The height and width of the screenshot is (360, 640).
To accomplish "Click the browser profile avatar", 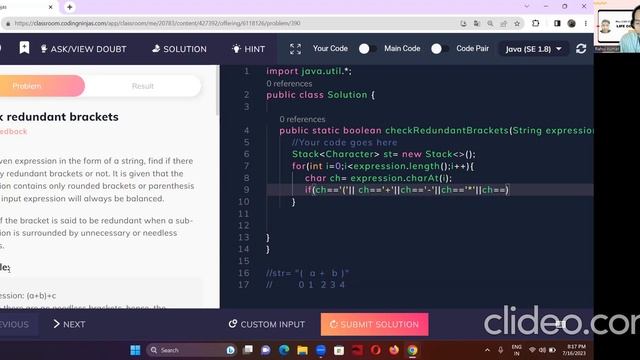I will click(x=571, y=23).
